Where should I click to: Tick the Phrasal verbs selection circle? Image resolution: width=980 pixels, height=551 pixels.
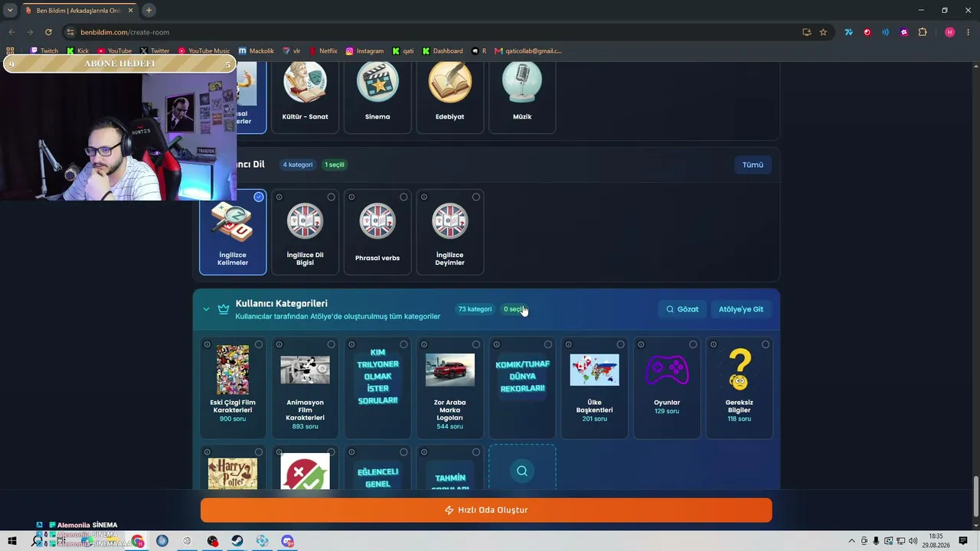[403, 197]
